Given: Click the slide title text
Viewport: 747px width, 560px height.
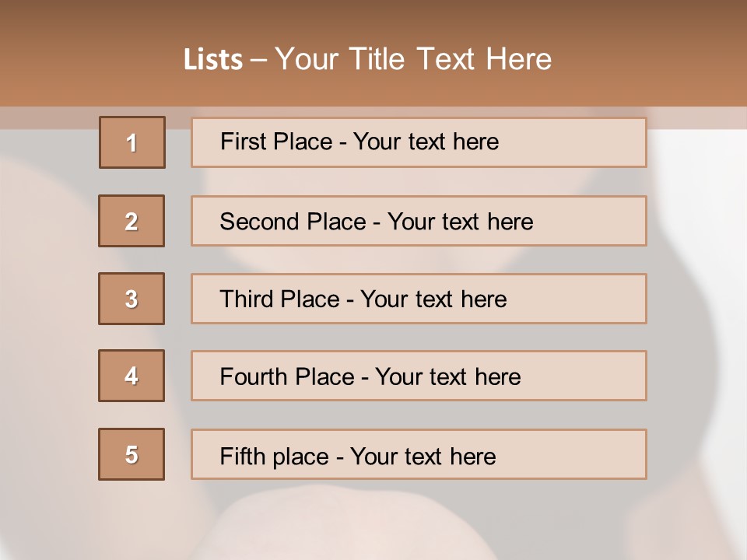Looking at the screenshot, I should (x=367, y=59).
